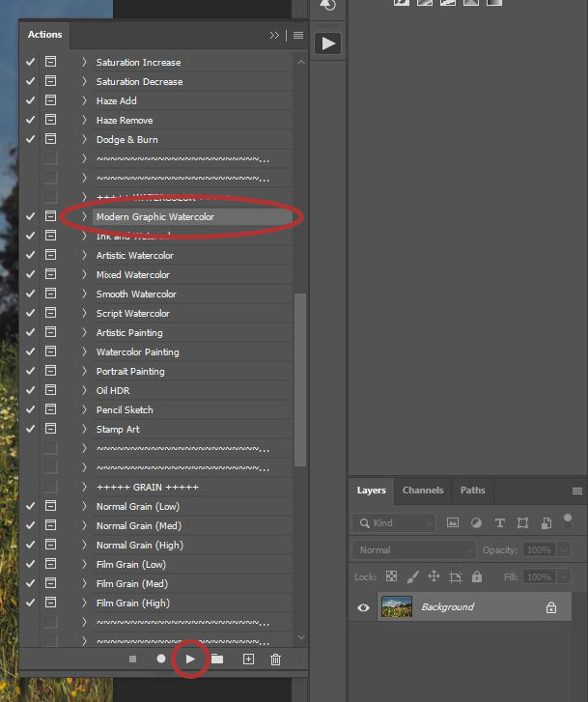Switch to the Channels tab
The height and width of the screenshot is (702, 588).
(423, 491)
